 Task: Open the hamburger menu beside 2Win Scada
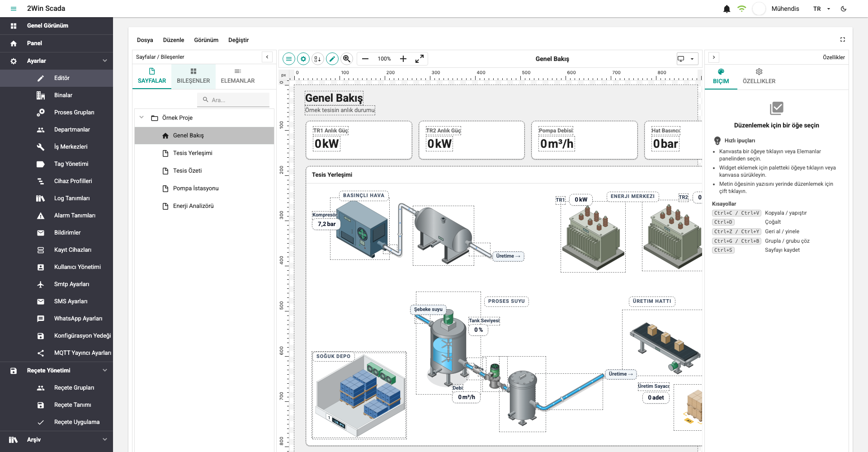pyautogui.click(x=14, y=9)
